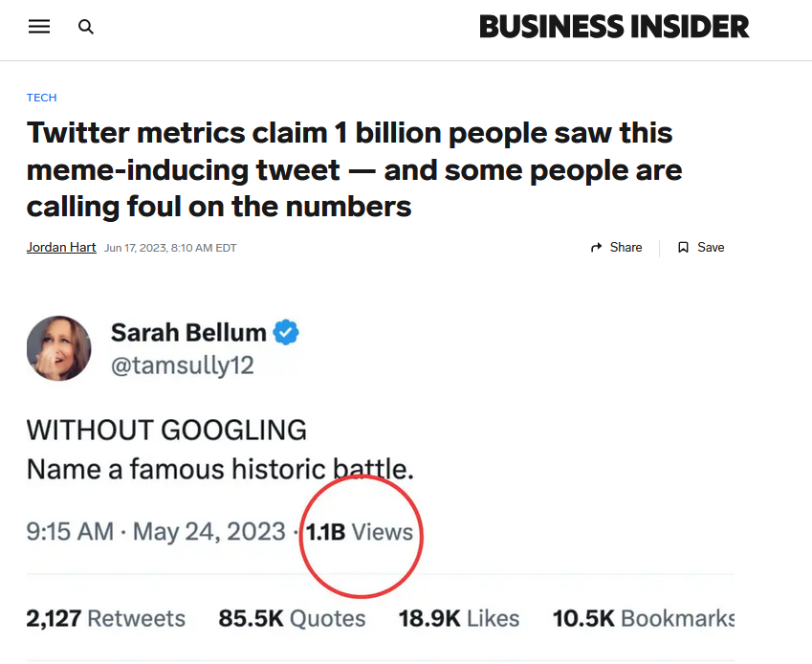The height and width of the screenshot is (664, 812).
Task: Click the @tamsully12 handle
Action: click(x=183, y=365)
